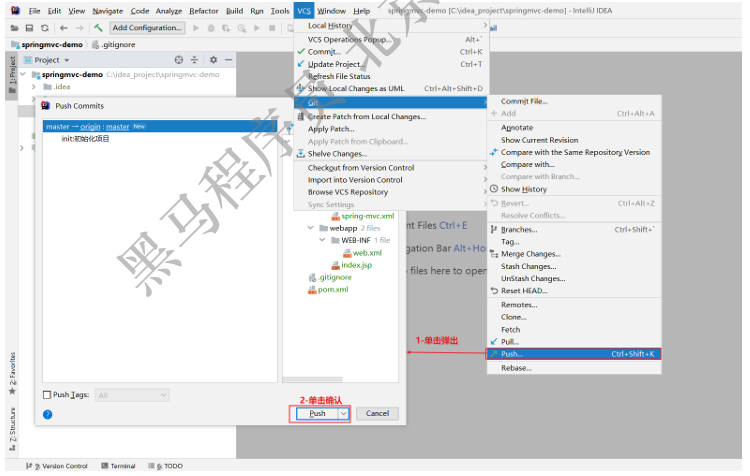Click the Collapse All icon in Project panel

point(194,60)
